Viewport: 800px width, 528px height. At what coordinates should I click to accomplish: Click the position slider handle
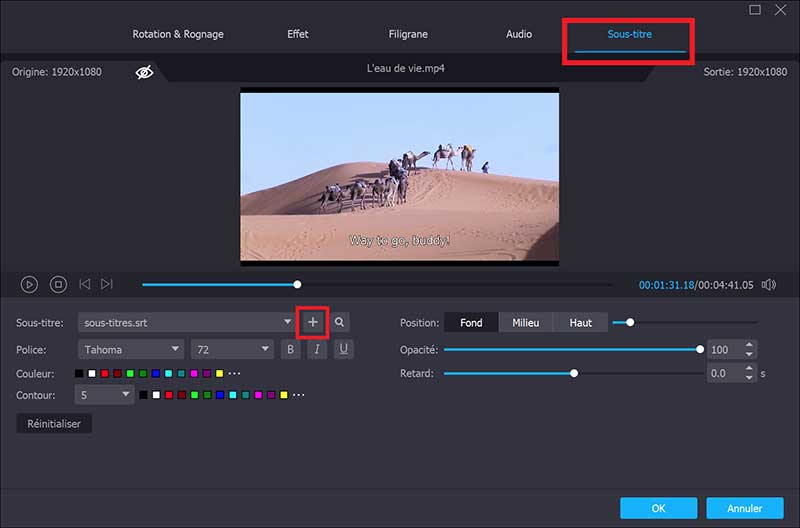tap(630, 322)
